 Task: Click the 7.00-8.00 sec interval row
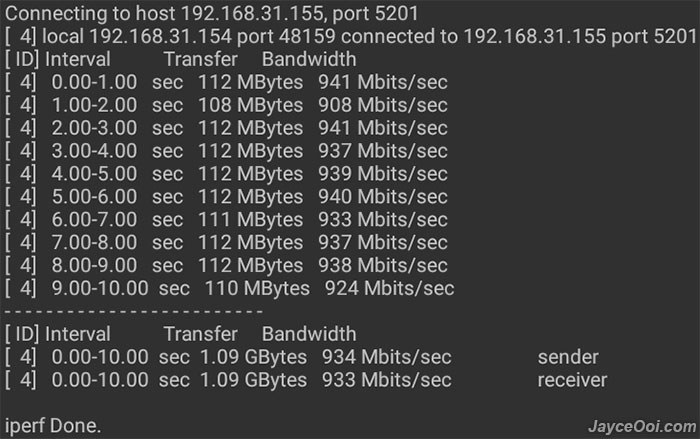pos(226,242)
